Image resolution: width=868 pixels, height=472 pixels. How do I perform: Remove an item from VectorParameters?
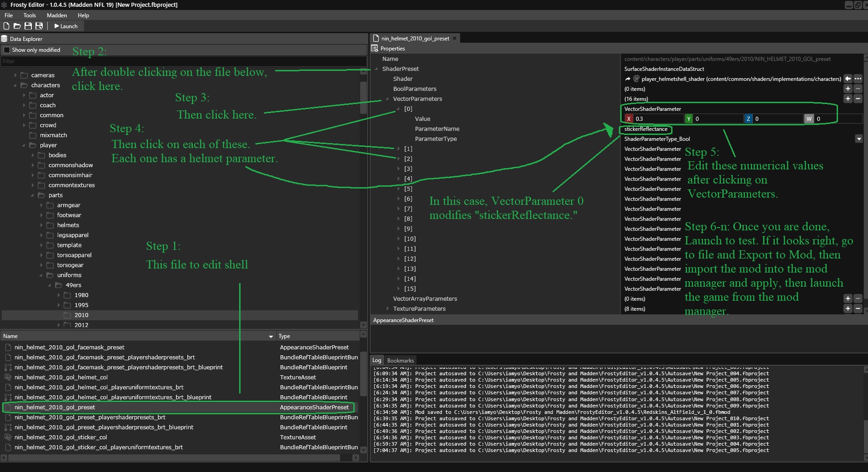[x=858, y=99]
